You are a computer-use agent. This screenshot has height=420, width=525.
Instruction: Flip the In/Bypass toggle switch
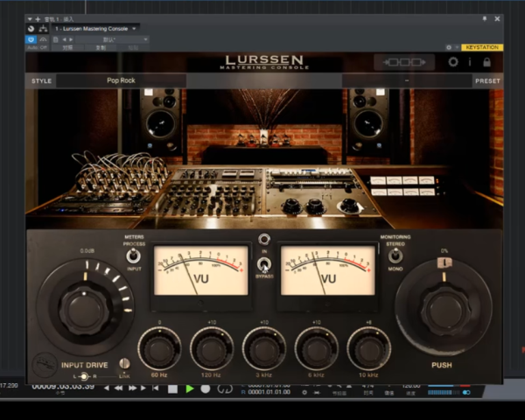[x=264, y=264]
